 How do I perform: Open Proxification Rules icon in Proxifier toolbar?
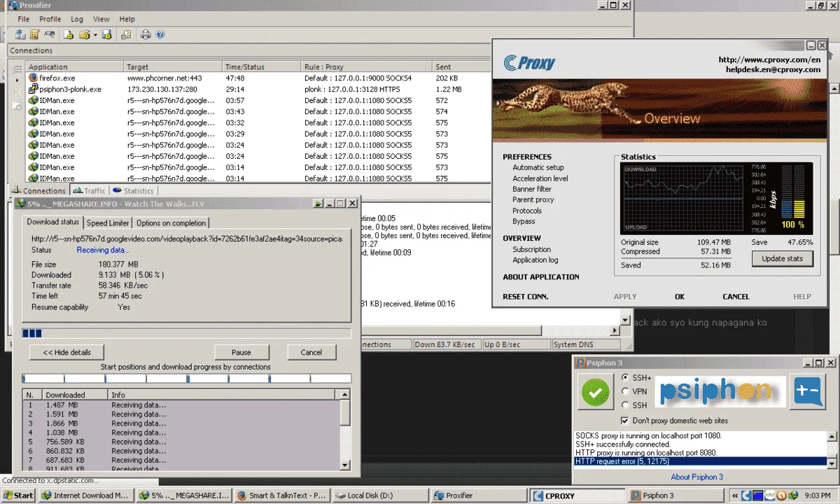click(x=34, y=34)
